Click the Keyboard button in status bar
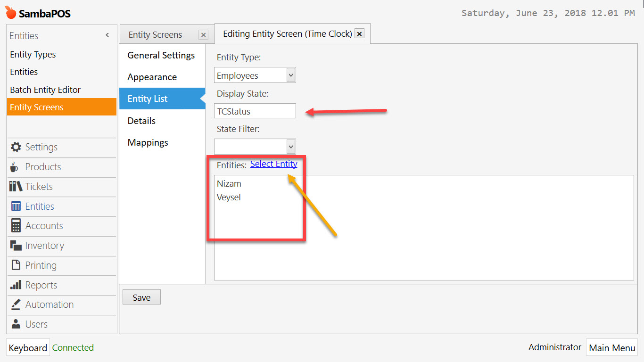The image size is (644, 362). [x=28, y=347]
